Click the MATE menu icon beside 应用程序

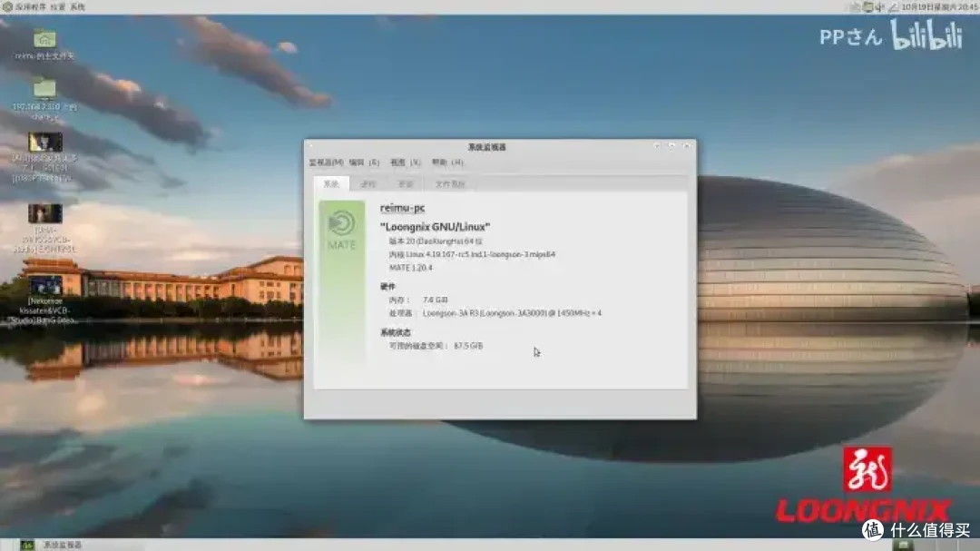pos(7,7)
